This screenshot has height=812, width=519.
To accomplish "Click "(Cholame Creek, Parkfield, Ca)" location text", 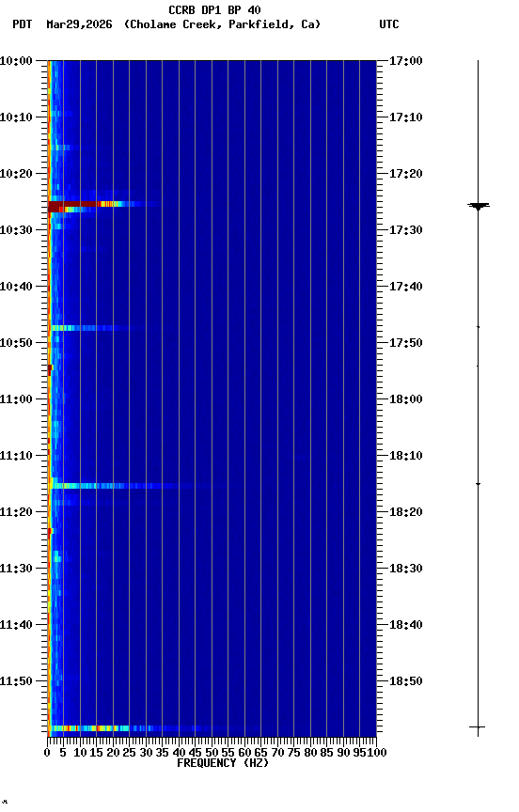I will coord(222,24).
